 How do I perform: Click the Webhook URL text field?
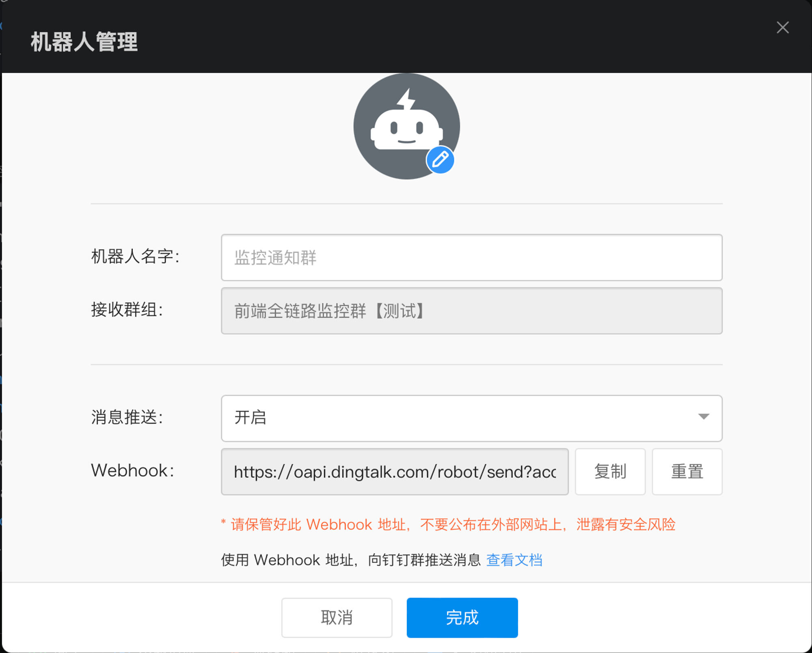point(394,472)
